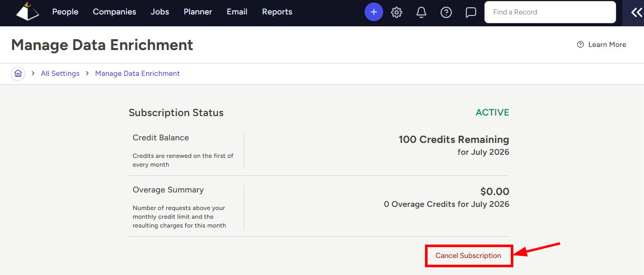This screenshot has width=644, height=275.
Task: Open the Reports menu
Action: tap(277, 12)
